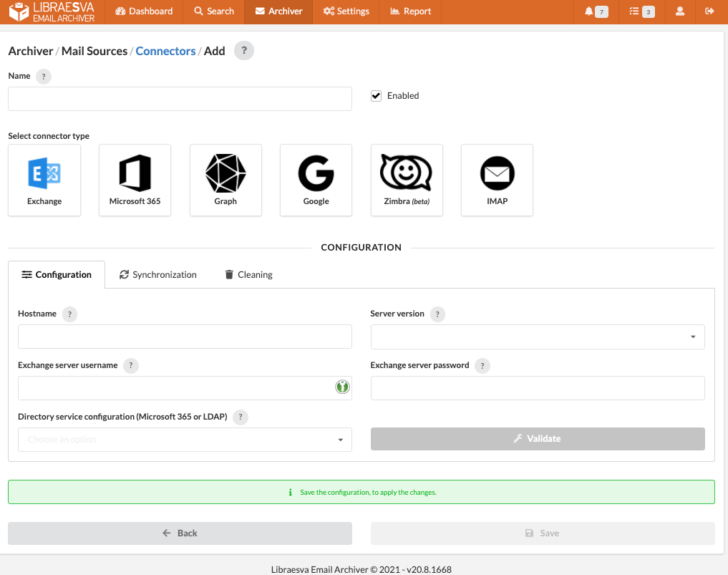
Task: Open help for Directory service configuration
Action: [241, 417]
